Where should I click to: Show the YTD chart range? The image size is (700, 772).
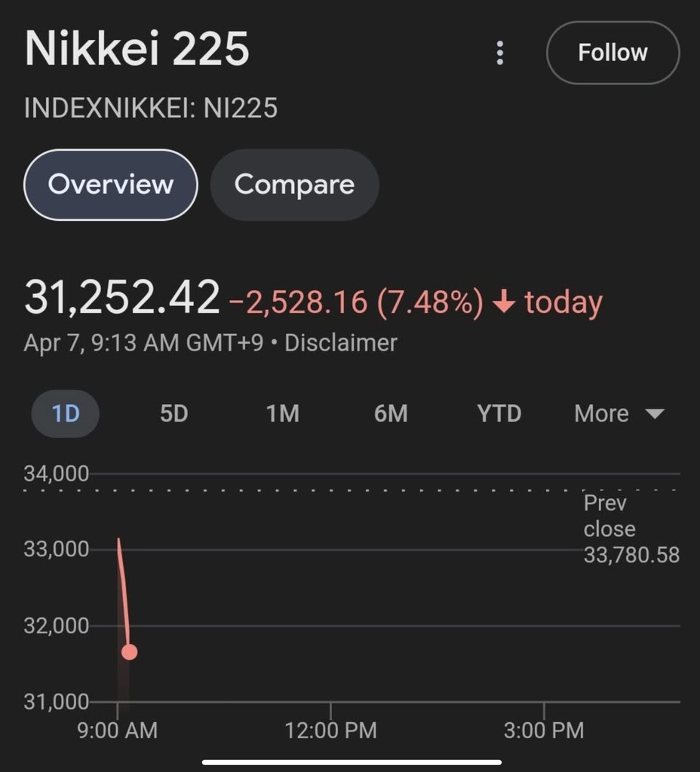(x=499, y=414)
